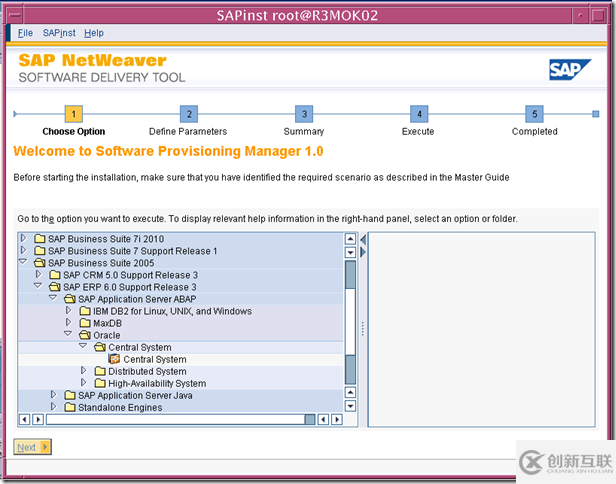The height and width of the screenshot is (484, 616).
Task: Collapse SAP ERP 6.0 Support Release 3
Action: [x=38, y=286]
